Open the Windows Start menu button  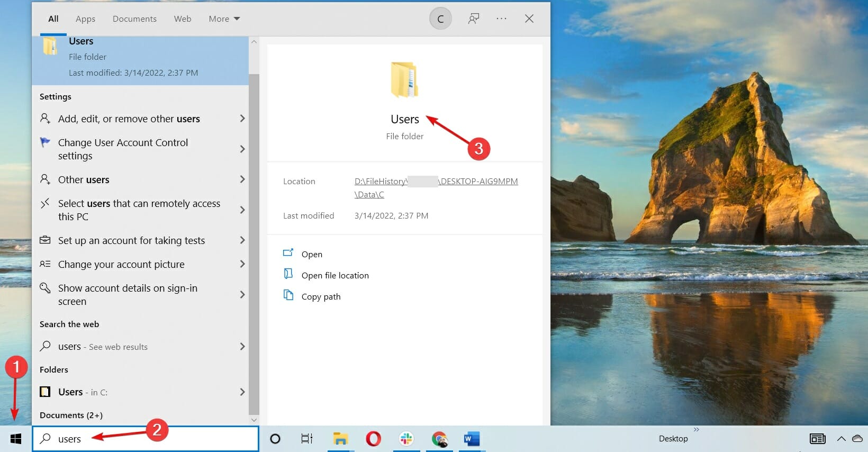click(x=16, y=439)
